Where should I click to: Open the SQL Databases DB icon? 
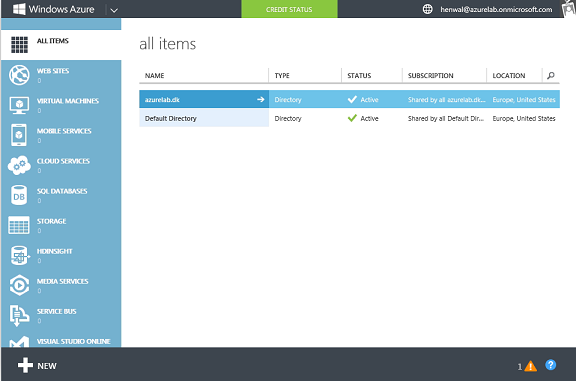pos(19,195)
